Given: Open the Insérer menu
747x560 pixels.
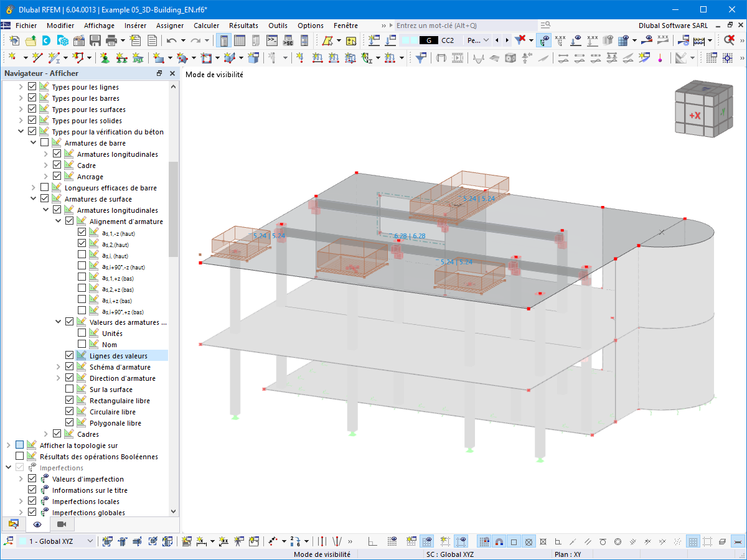Looking at the screenshot, I should [136, 26].
